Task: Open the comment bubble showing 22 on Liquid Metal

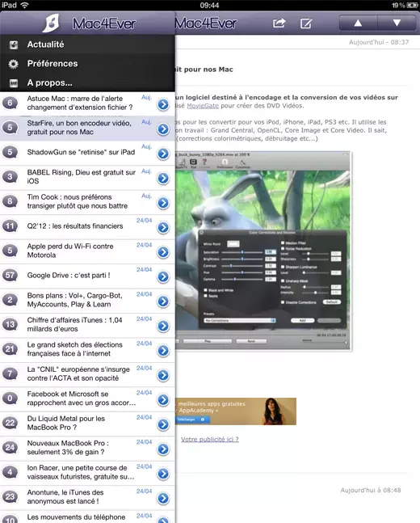Action: (10, 424)
